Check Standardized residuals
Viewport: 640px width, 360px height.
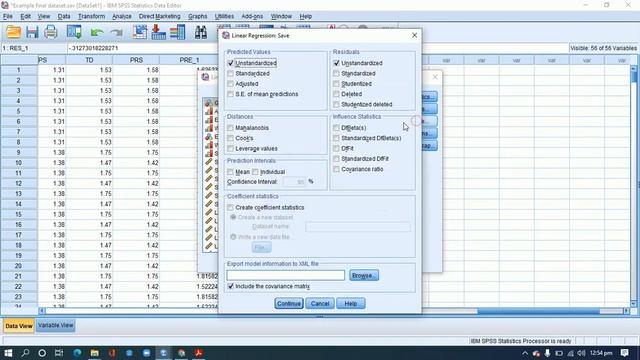pos(336,73)
